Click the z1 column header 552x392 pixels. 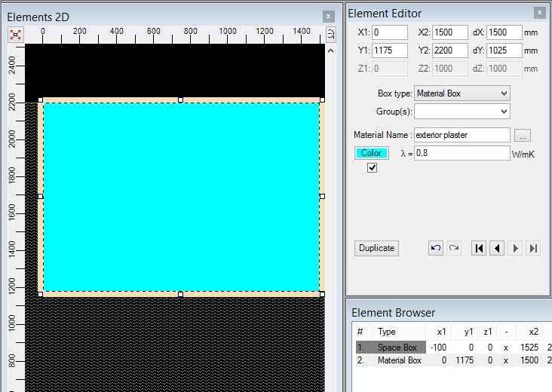[x=488, y=332]
